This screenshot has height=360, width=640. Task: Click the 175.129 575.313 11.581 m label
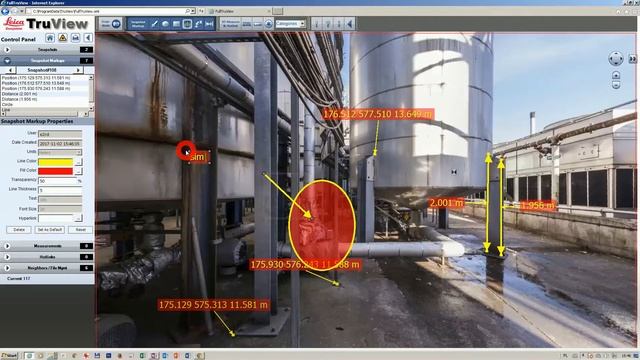pyautogui.click(x=213, y=304)
